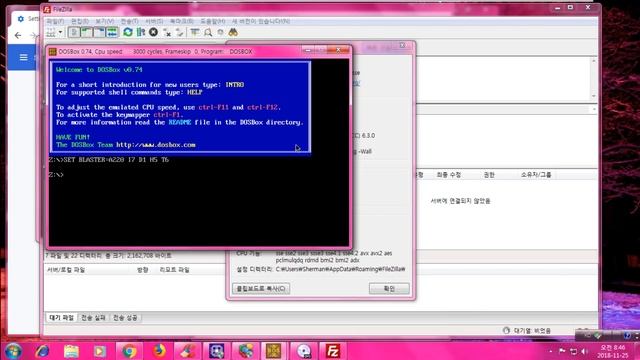The width and height of the screenshot is (640, 360).
Task: Switch to FileZilla in the taskbar
Action: click(333, 351)
